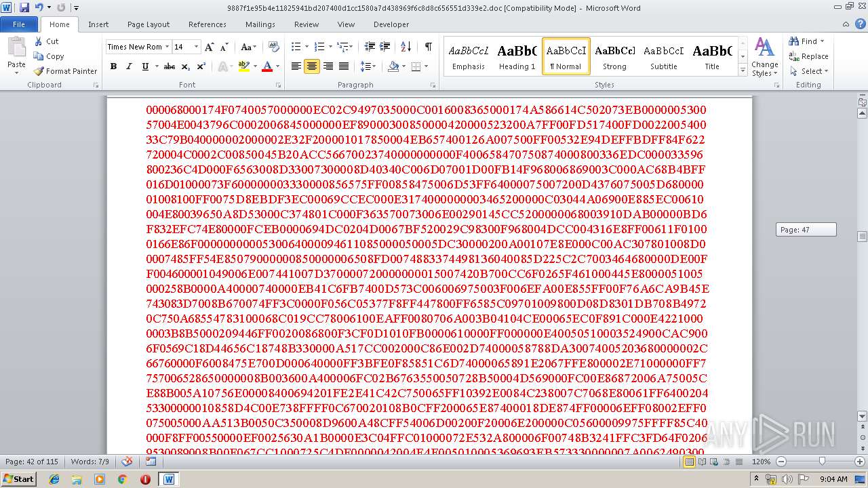Apply Strong style
This screenshot has width=868, height=488.
click(x=614, y=56)
